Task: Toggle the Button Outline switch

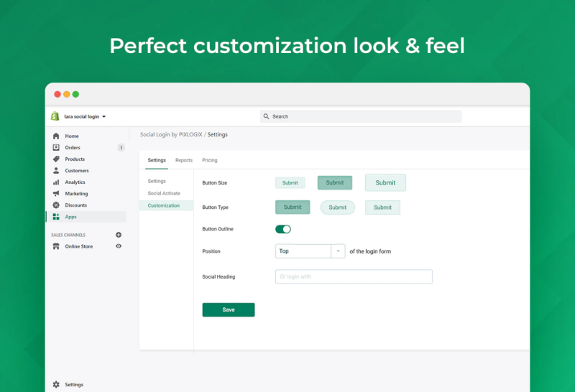Action: point(283,229)
